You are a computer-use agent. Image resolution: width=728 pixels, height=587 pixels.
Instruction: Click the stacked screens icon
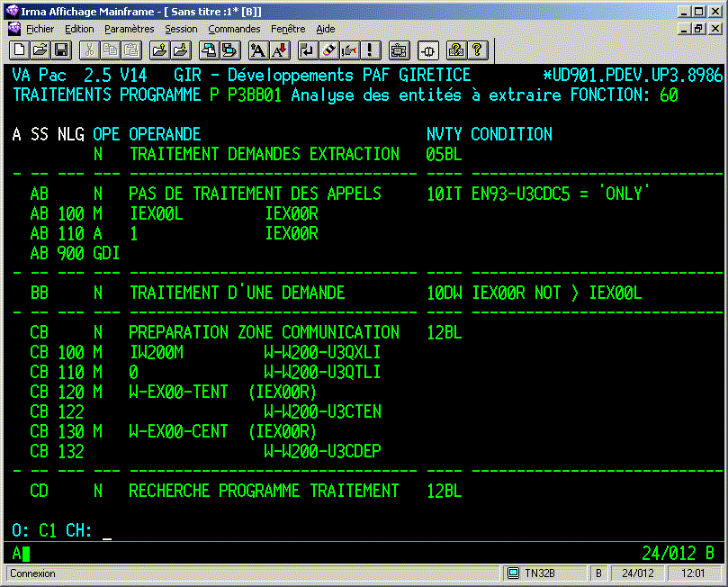pyautogui.click(x=229, y=50)
